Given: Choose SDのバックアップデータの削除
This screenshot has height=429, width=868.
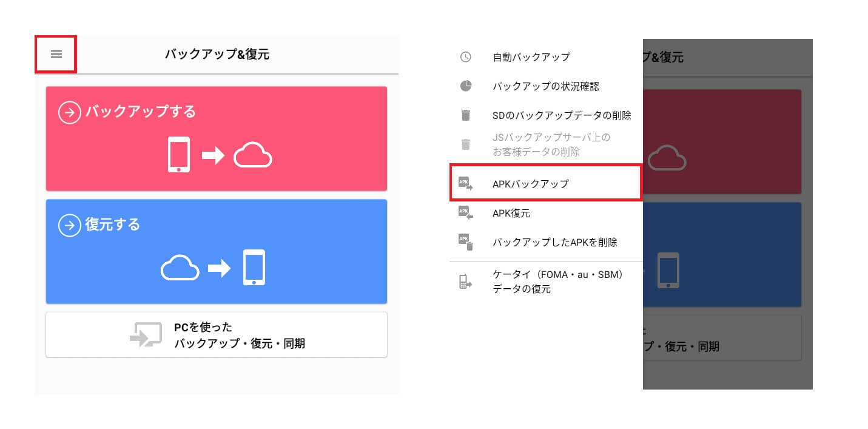Looking at the screenshot, I should pos(562,115).
